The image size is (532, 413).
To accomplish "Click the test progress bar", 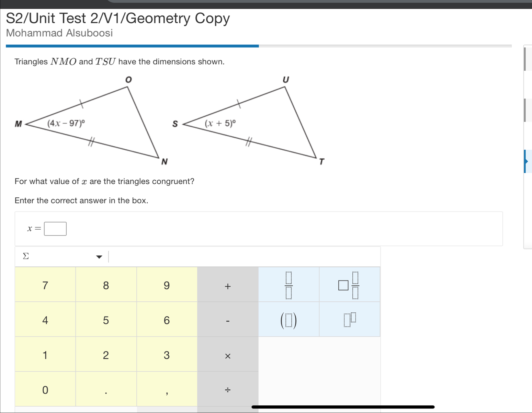I will 258,46.
